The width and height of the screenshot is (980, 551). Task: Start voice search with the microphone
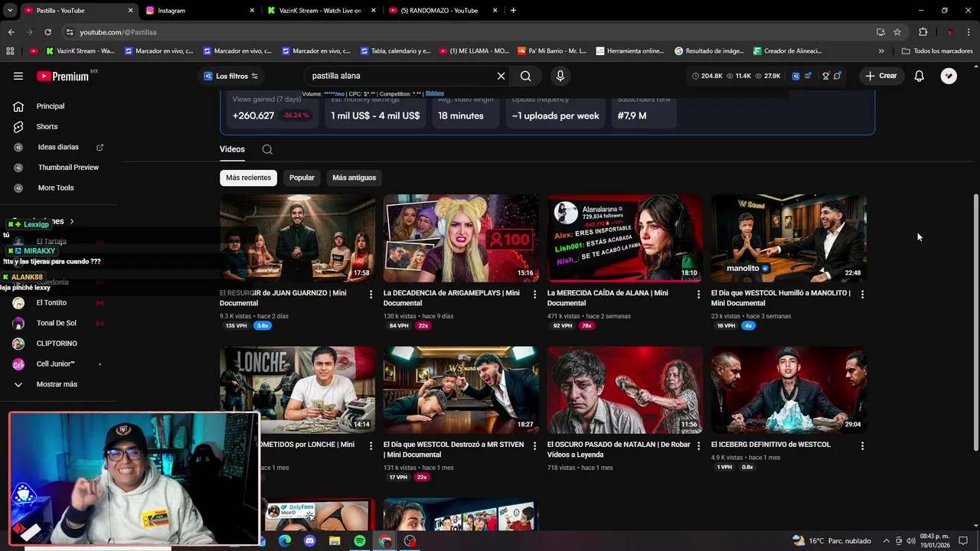point(560,76)
